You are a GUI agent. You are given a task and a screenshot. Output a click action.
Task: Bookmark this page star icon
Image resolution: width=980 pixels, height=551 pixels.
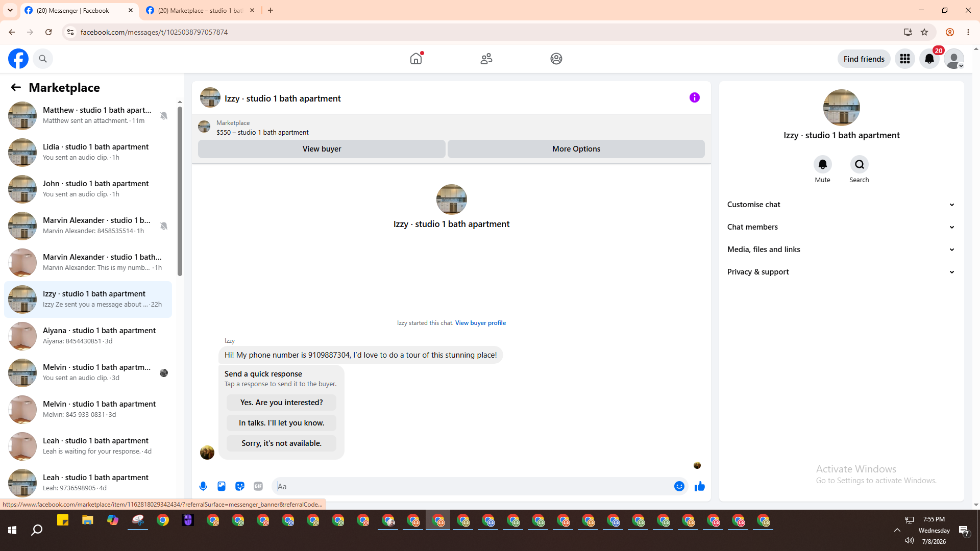click(924, 32)
